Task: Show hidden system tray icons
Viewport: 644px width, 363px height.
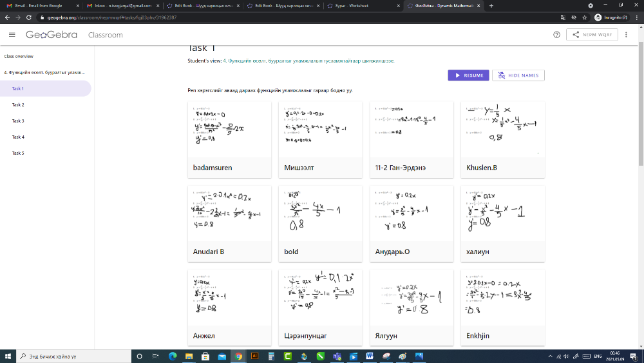Action: pyautogui.click(x=551, y=356)
